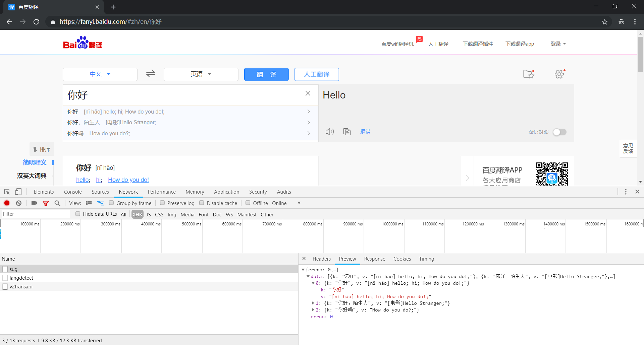Open the Headers tab
Image resolution: width=644 pixels, height=345 pixels.
pyautogui.click(x=322, y=259)
